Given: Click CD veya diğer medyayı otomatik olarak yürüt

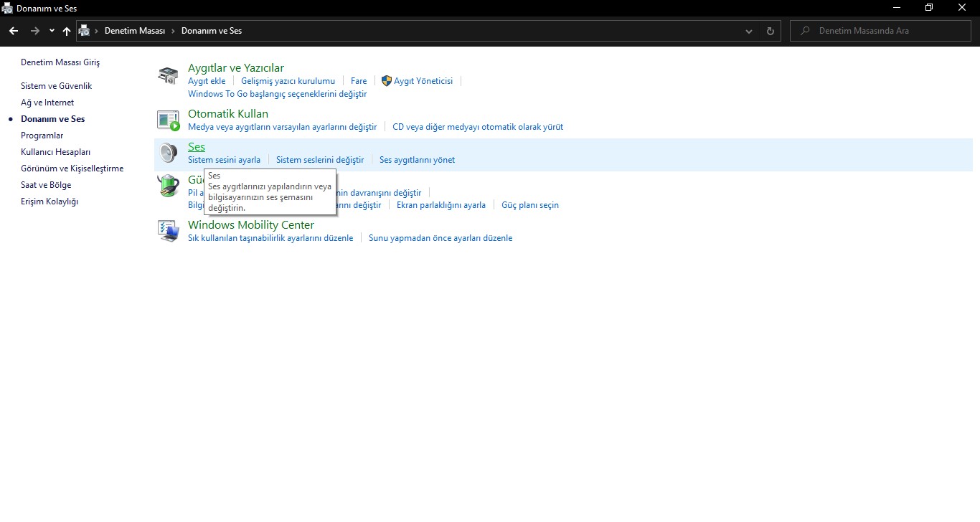Looking at the screenshot, I should click(478, 127).
